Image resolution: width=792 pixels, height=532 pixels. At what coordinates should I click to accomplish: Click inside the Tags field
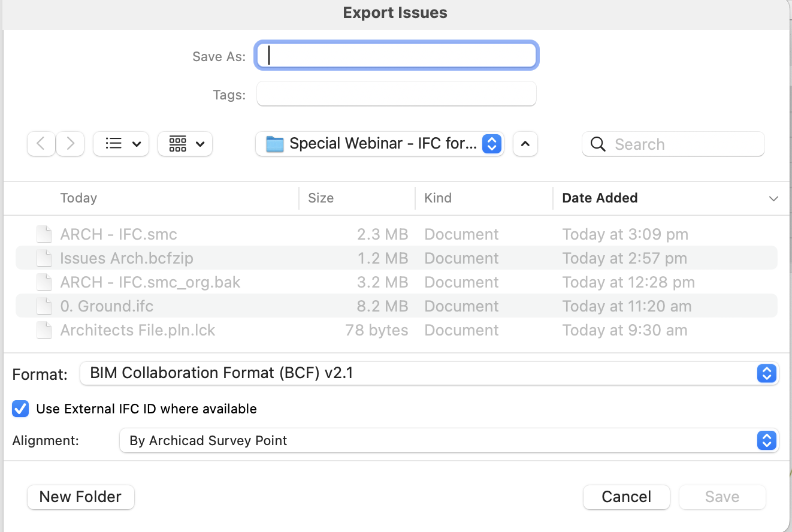(396, 93)
